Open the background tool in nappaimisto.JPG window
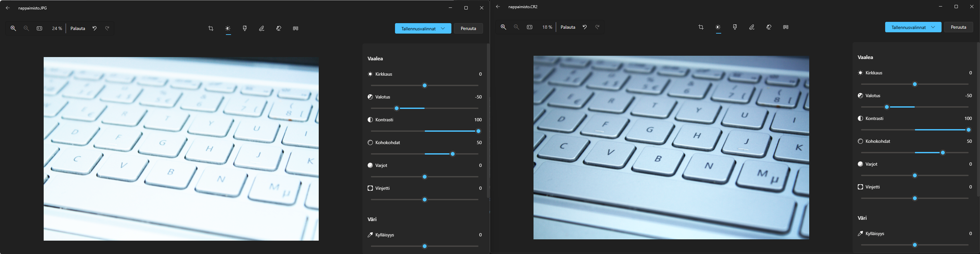The width and height of the screenshot is (980, 254). pos(296,29)
